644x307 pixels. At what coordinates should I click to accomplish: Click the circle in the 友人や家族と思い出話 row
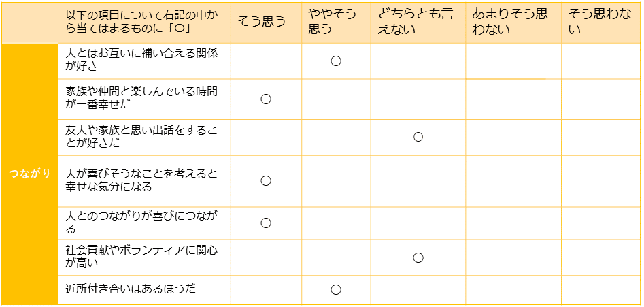point(418,137)
